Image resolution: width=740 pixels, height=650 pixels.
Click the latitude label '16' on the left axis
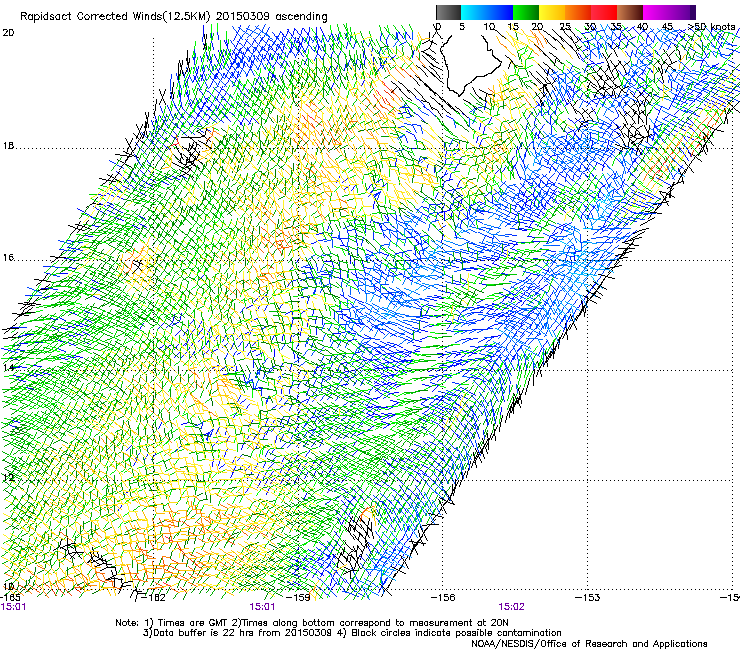8,258
